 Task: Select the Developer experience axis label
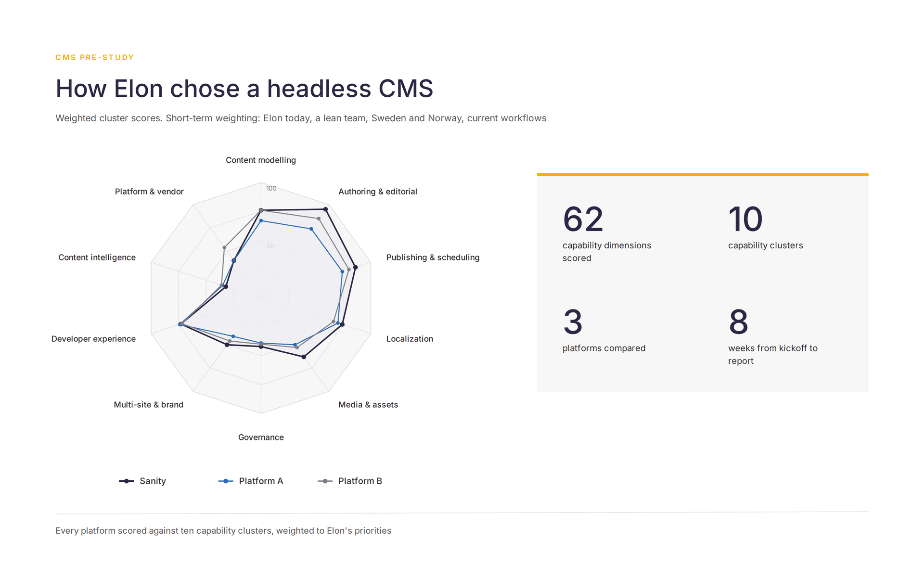click(x=93, y=339)
